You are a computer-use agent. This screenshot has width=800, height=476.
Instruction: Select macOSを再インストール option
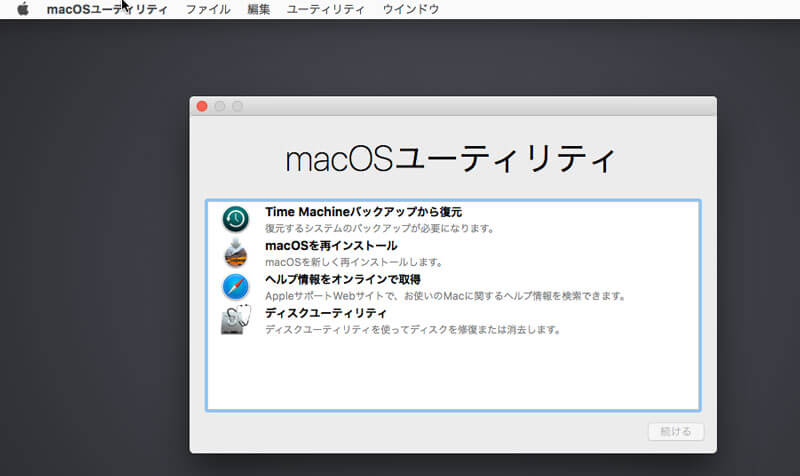tap(331, 245)
